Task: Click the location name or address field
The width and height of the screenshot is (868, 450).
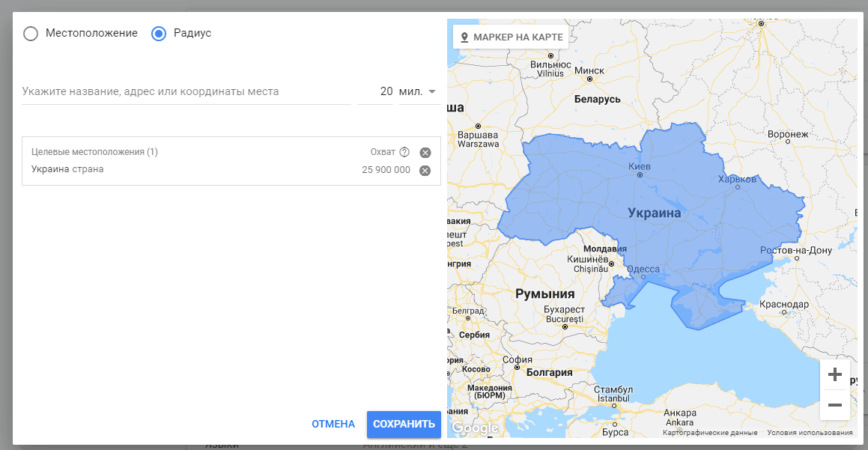Action: pos(186,92)
